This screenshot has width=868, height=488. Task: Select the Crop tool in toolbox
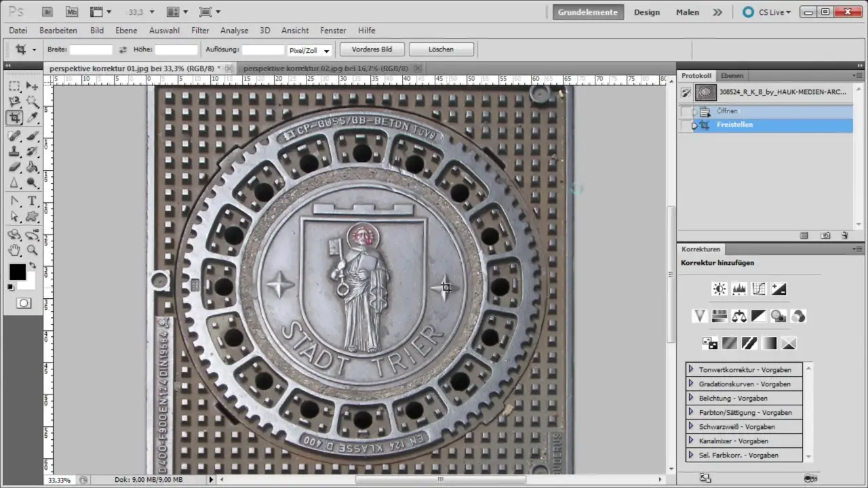[15, 118]
